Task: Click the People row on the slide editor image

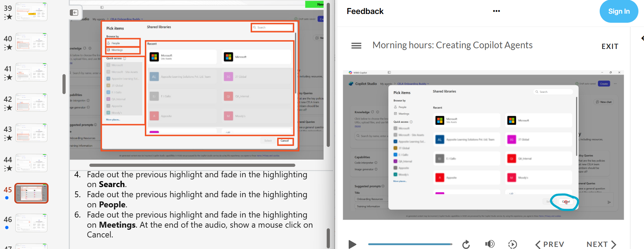Action: [123, 43]
